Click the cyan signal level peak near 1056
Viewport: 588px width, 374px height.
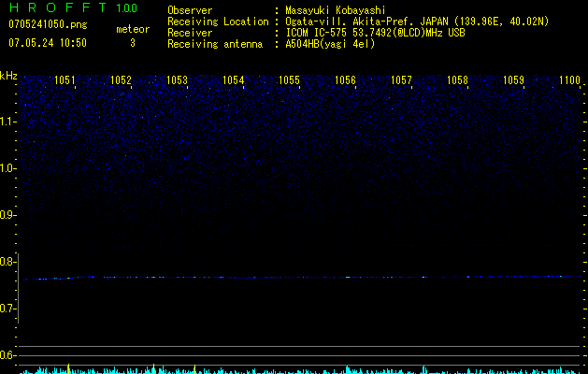pos(348,369)
